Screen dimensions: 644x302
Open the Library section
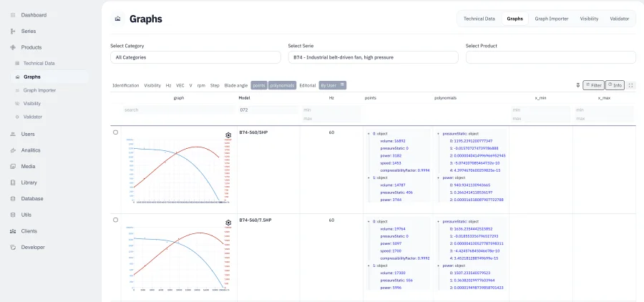(29, 182)
